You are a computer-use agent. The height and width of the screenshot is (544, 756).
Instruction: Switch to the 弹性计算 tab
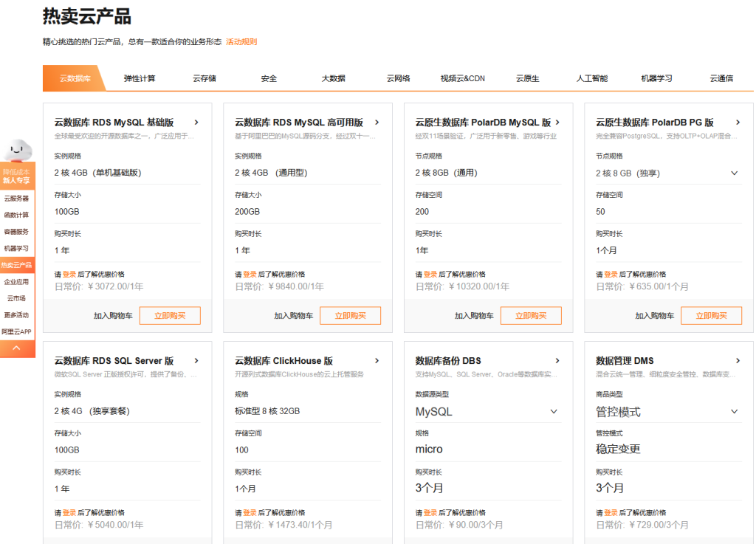pos(140,78)
